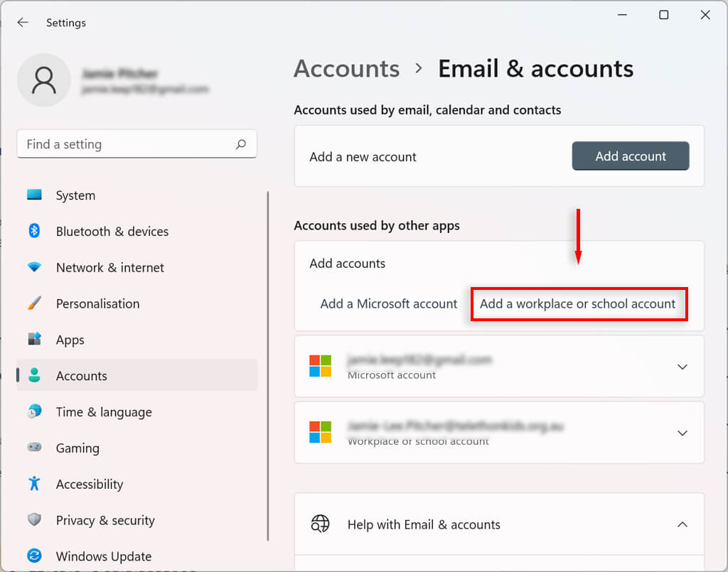Click the user profile avatar icon
The width and height of the screenshot is (728, 572).
tap(44, 80)
